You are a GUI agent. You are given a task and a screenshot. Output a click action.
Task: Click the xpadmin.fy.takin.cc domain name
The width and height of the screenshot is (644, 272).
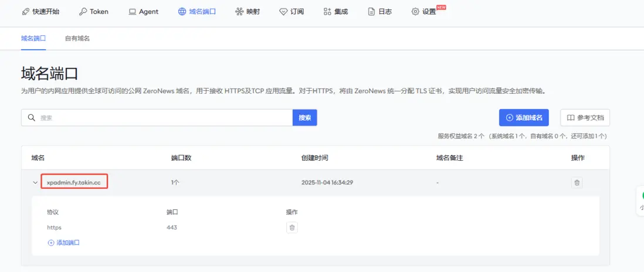click(x=74, y=182)
